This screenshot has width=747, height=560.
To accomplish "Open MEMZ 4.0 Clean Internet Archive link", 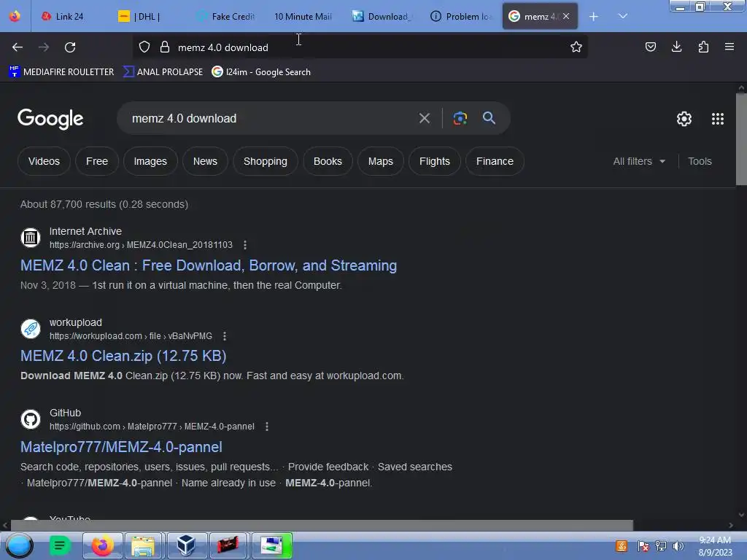I will tap(209, 265).
